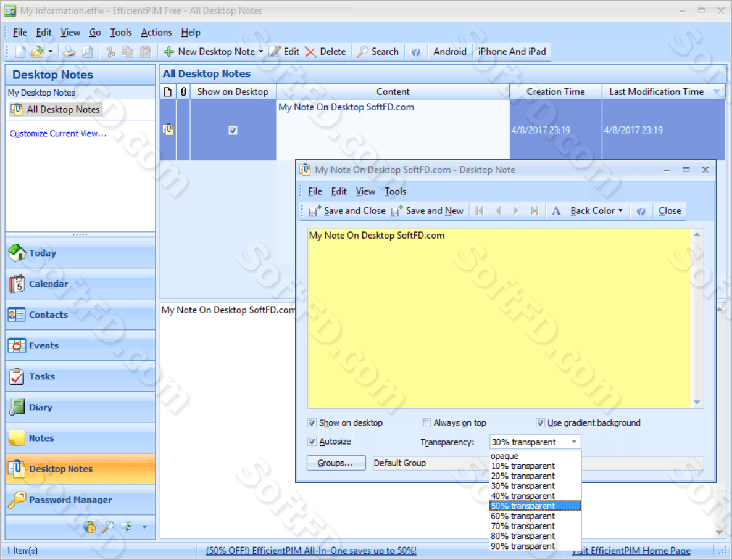Screen dimensions: 732x560
Task: Click help question mark in note window toolbar
Action: (x=641, y=211)
